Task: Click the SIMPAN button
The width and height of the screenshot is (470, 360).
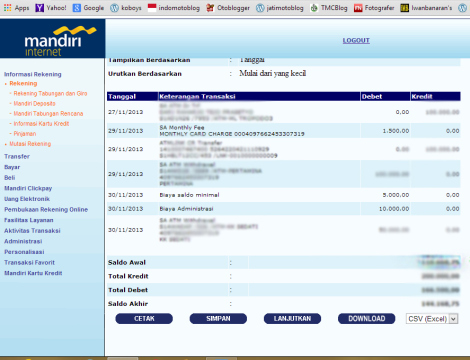Action: point(218,318)
